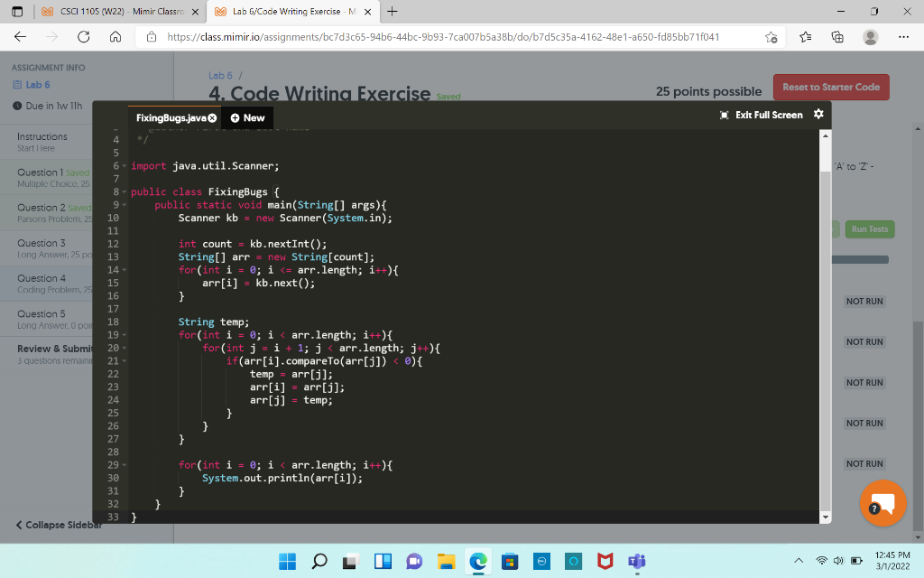Image resolution: width=924 pixels, height=578 pixels.
Task: Add page to favorites via star icon
Action: tap(773, 37)
